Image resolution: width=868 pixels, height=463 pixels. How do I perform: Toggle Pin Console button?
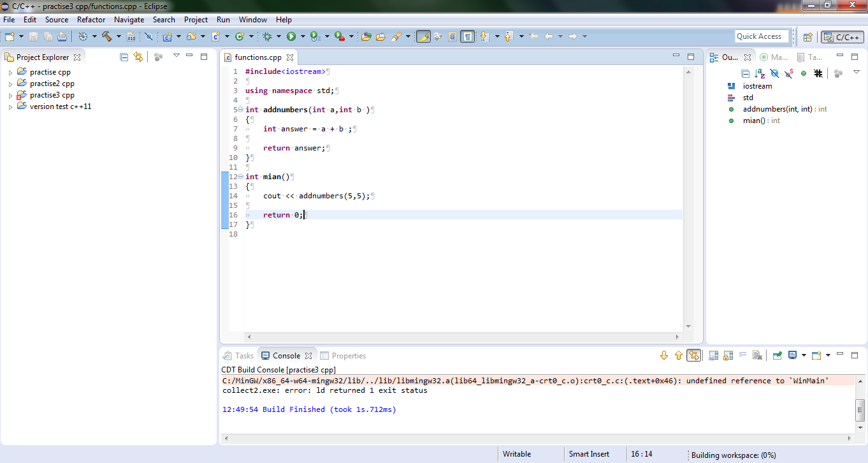(x=778, y=355)
